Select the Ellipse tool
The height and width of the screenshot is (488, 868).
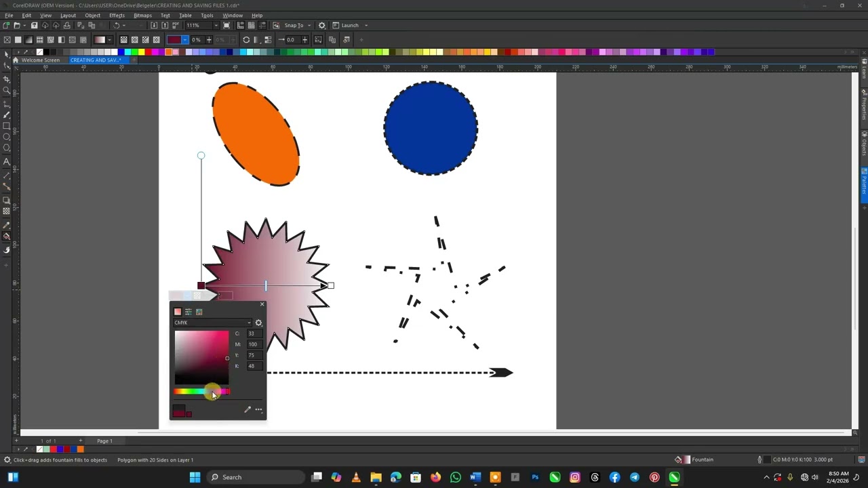tap(7, 137)
